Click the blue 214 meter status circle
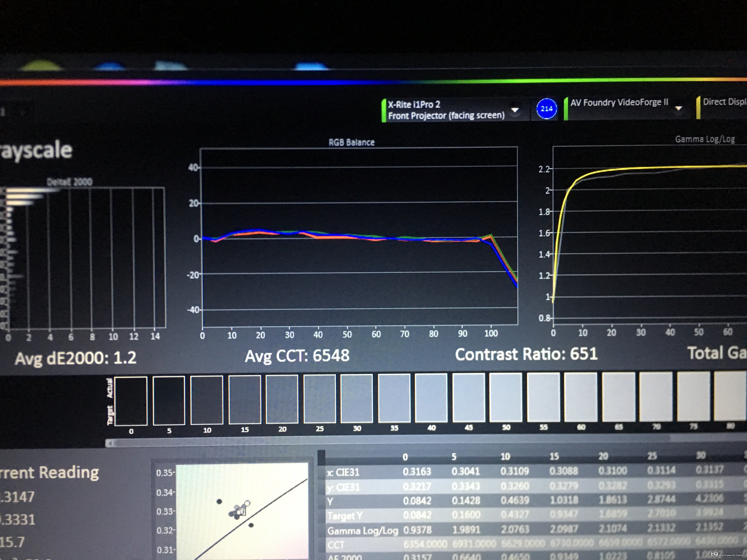 tap(546, 109)
